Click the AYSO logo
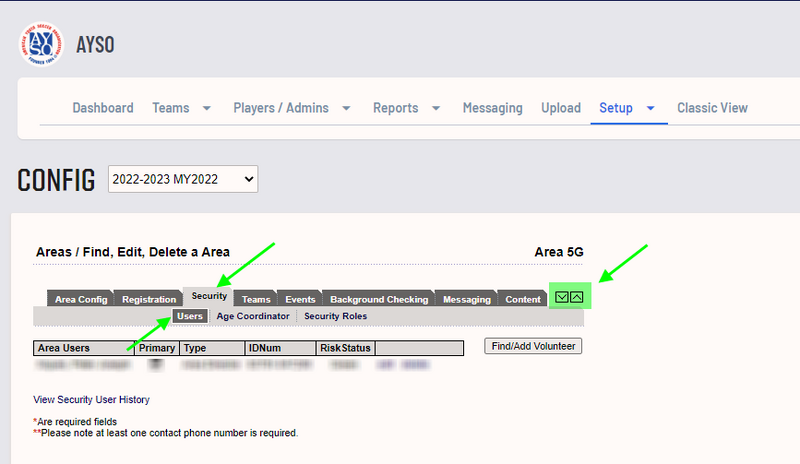This screenshot has width=800, height=464. click(42, 45)
